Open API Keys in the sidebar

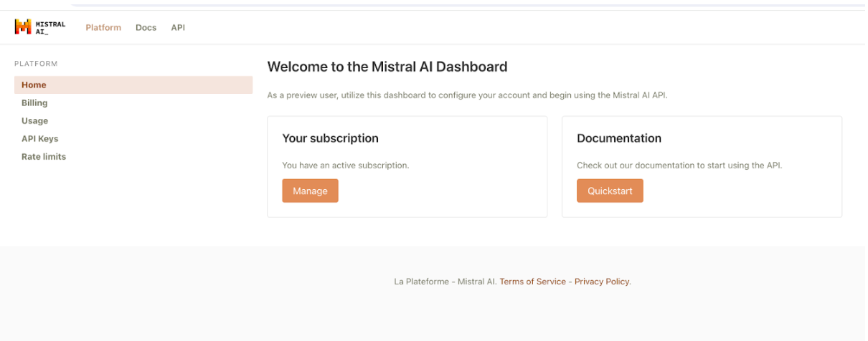click(39, 139)
